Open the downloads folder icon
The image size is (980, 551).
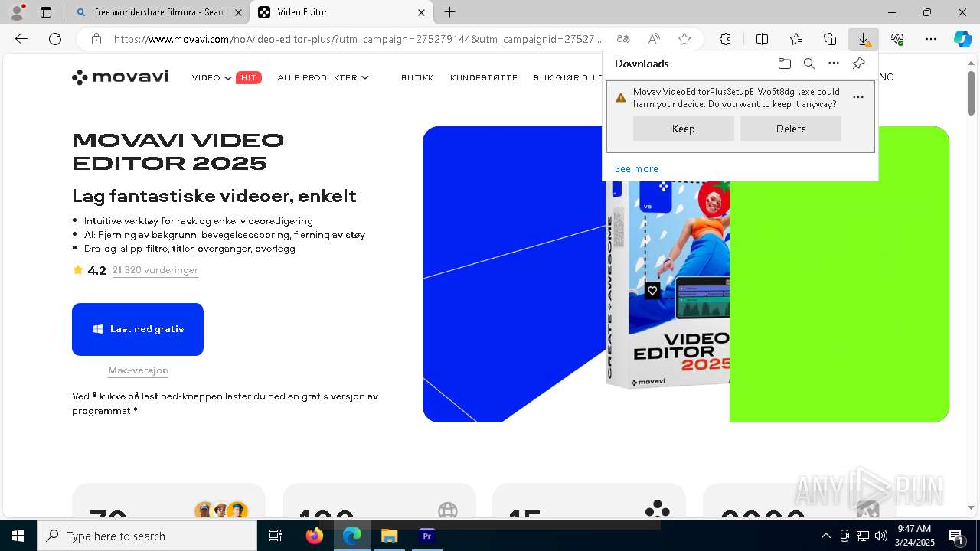click(784, 64)
